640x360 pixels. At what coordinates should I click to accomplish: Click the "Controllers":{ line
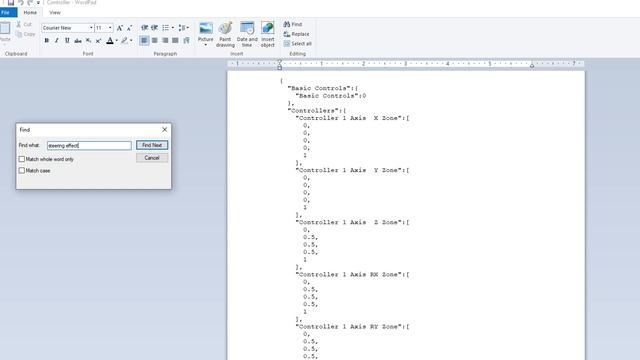pos(317,111)
